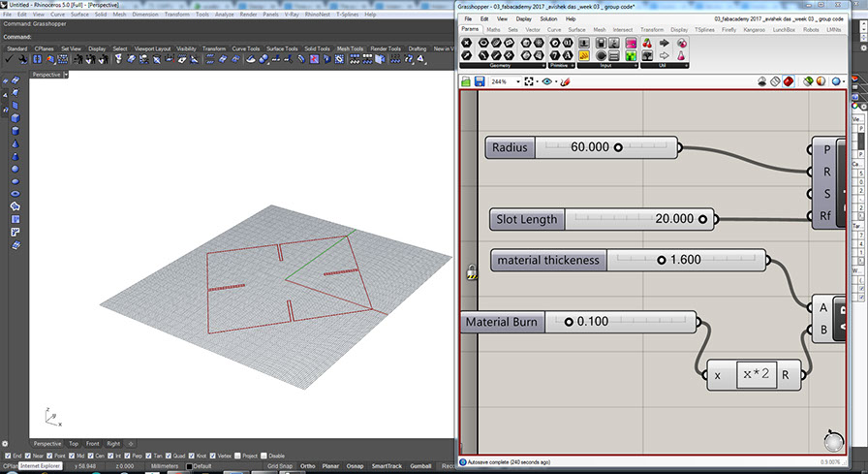Click the green selected-only preview icon

pos(808,81)
